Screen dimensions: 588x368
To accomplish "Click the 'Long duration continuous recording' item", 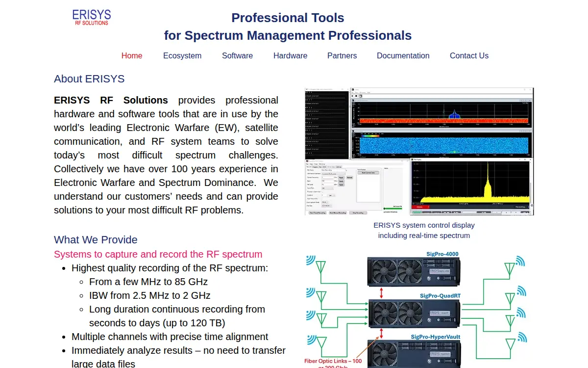I will click(177, 316).
